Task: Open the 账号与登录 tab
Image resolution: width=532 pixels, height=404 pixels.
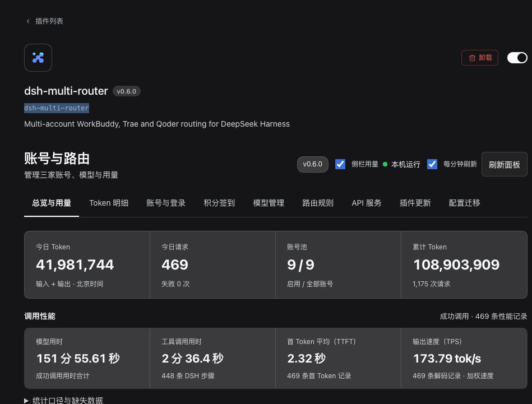Action: pyautogui.click(x=166, y=203)
